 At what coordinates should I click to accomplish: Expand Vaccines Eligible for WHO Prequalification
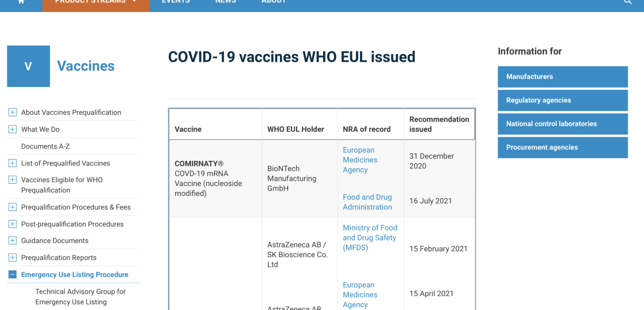click(x=13, y=180)
